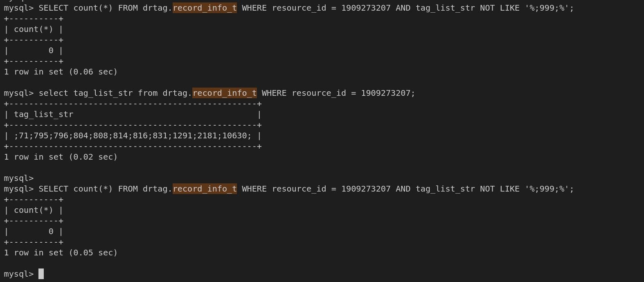
Task: Click the '%;999;%' pattern in the top query
Action: 547,8
